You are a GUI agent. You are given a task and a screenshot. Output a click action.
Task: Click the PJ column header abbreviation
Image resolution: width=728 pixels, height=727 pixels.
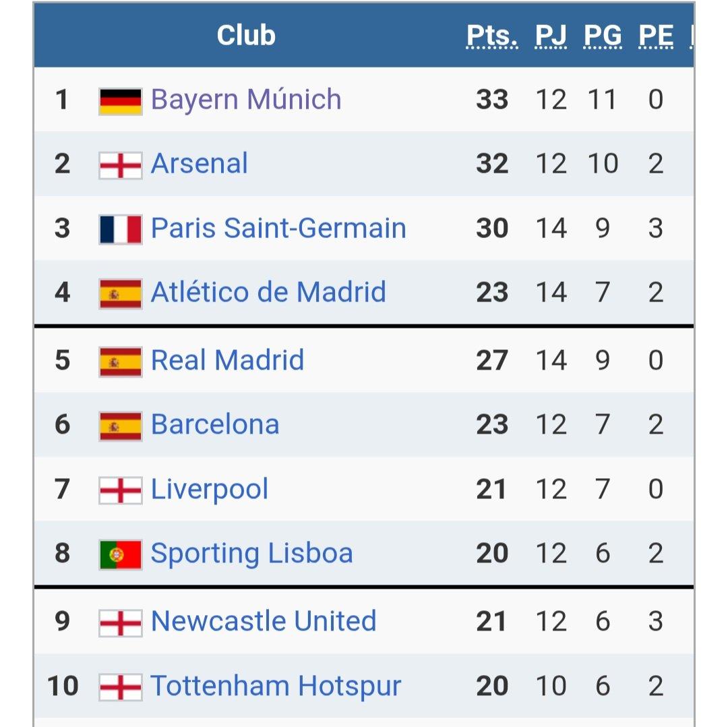click(551, 36)
